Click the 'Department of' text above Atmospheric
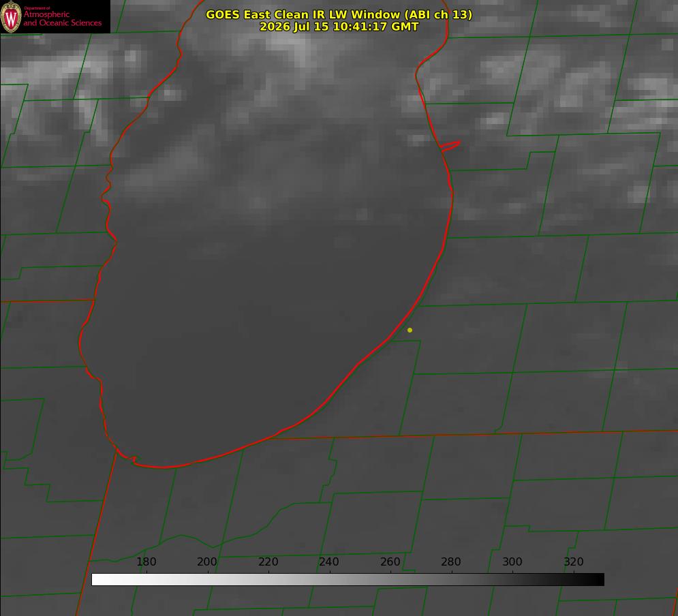 (37, 8)
